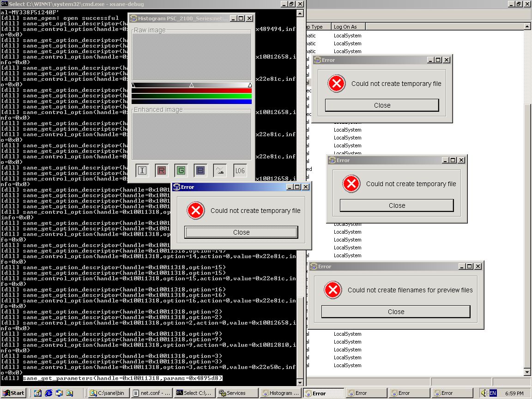This screenshot has width=532, height=399.
Task: Open the C:\sane\bin folder taskbar item
Action: point(108,393)
